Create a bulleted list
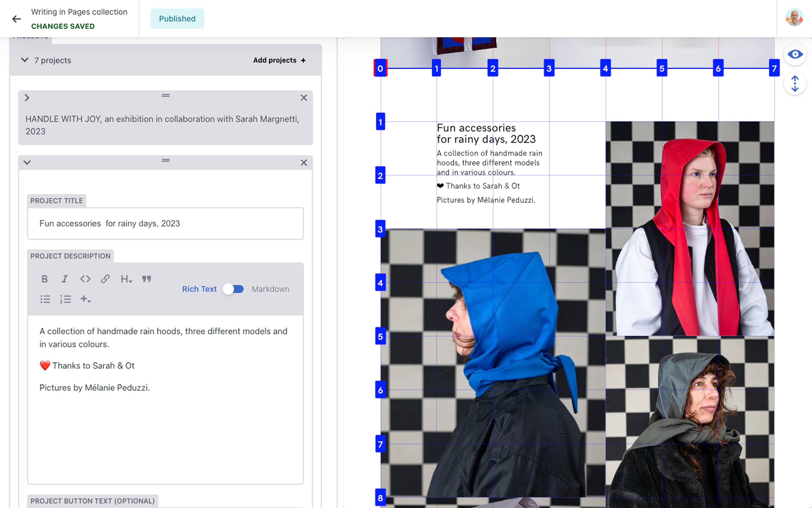 coord(45,299)
